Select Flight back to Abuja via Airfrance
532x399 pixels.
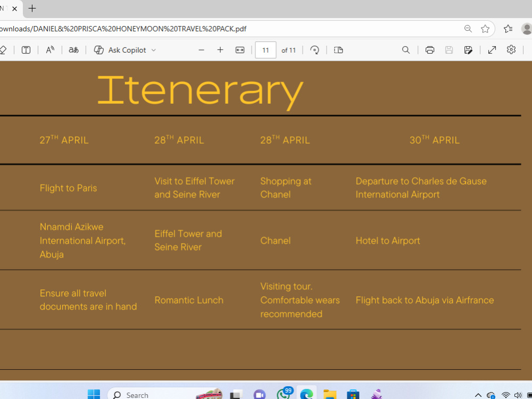425,300
